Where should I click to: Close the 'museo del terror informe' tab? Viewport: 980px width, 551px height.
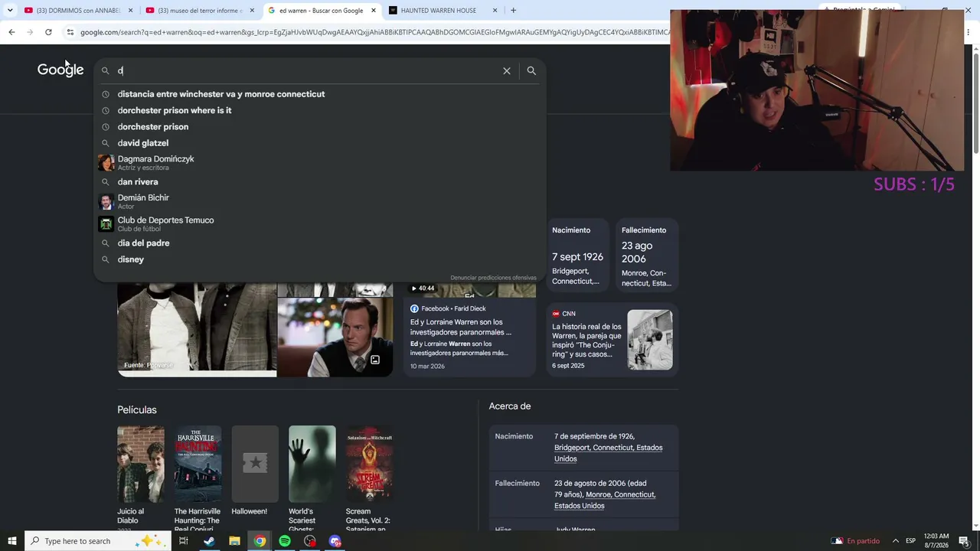click(x=252, y=11)
